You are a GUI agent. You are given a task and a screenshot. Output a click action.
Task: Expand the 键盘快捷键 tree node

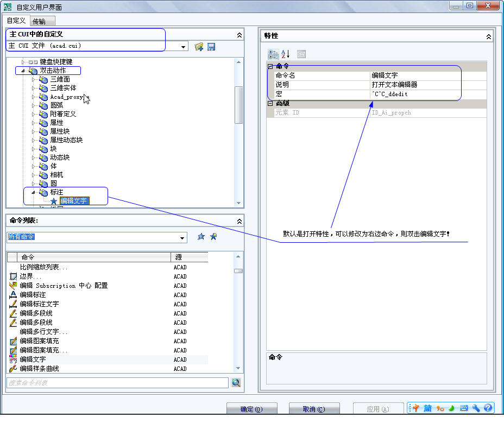[23, 62]
